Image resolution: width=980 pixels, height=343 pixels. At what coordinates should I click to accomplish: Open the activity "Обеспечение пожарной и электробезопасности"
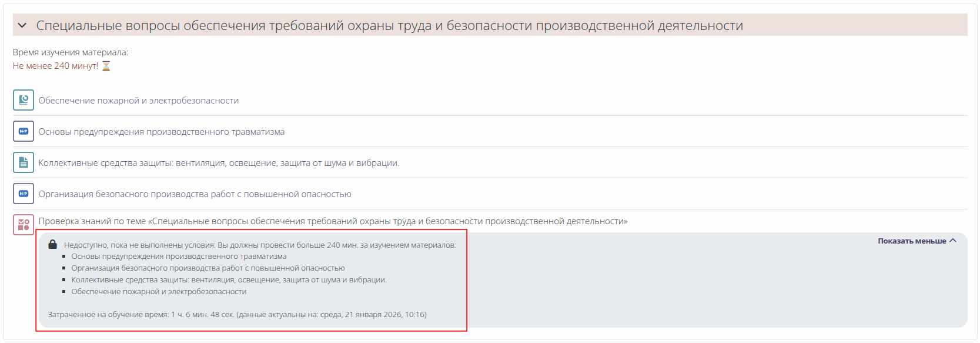[139, 101]
